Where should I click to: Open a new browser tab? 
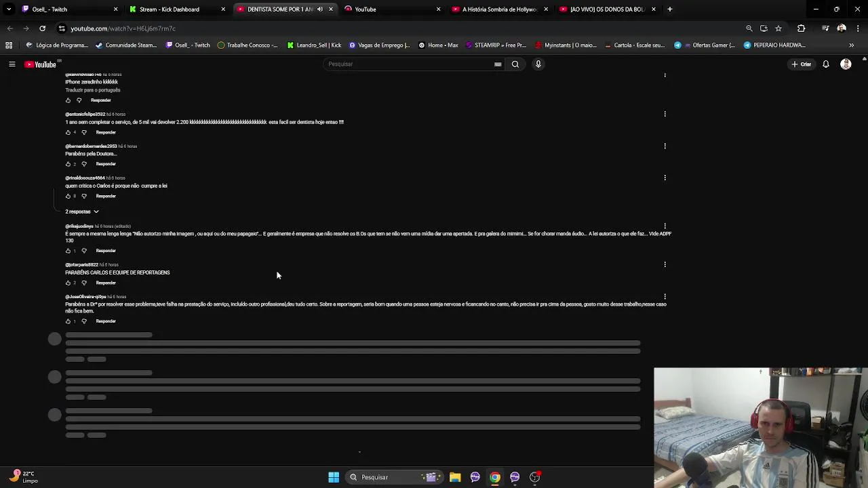tap(669, 9)
